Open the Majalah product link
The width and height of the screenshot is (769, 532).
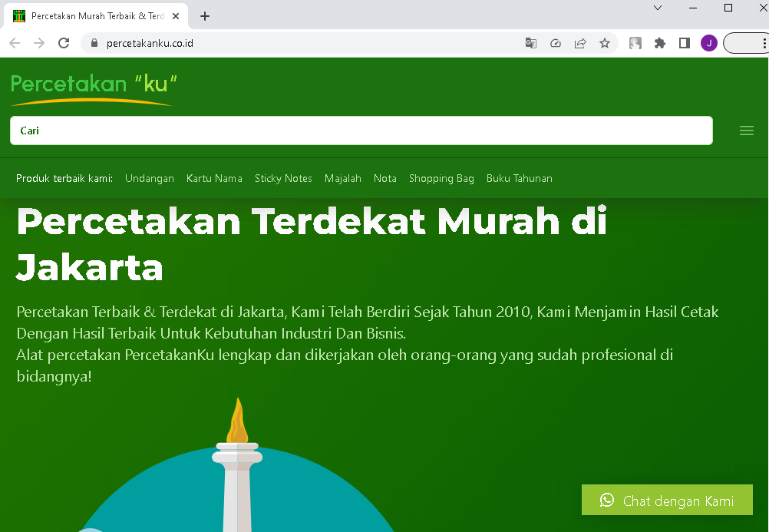pos(343,179)
